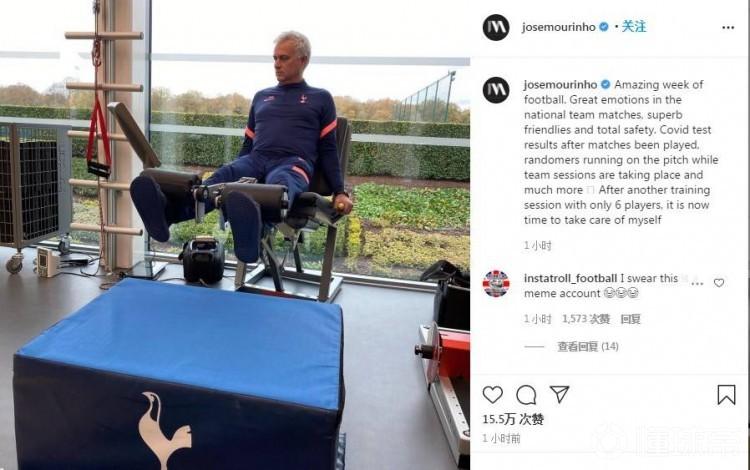
Task: Click the 关注 follow button
Action: tap(634, 27)
